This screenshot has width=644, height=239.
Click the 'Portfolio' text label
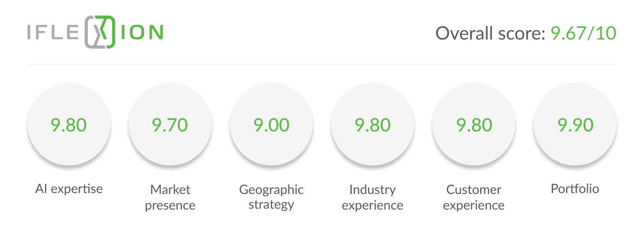tap(575, 188)
